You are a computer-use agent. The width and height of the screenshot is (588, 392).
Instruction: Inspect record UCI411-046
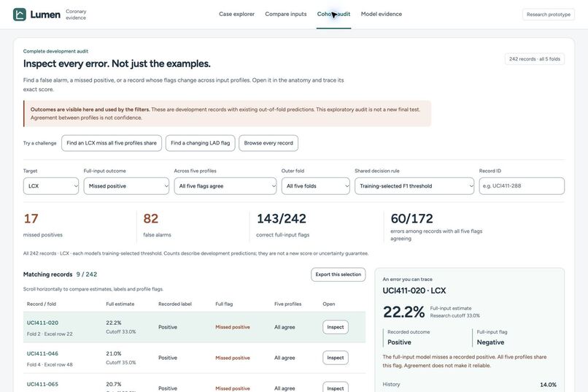336,358
